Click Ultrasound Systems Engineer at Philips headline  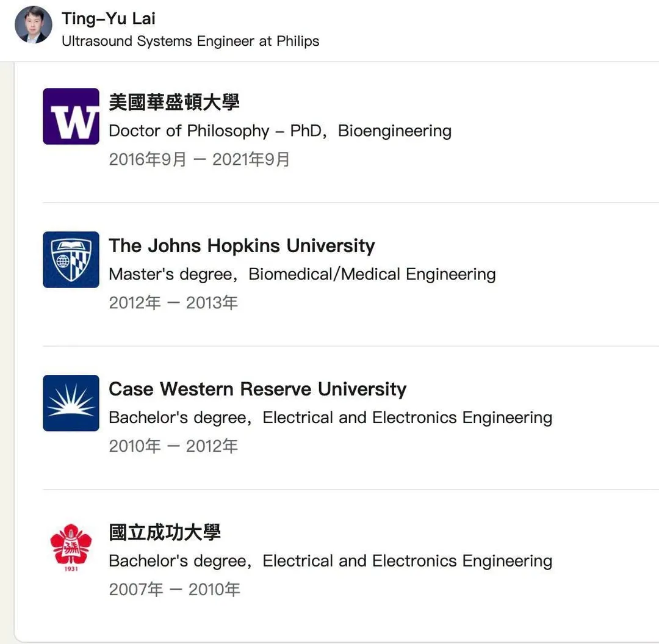190,41
